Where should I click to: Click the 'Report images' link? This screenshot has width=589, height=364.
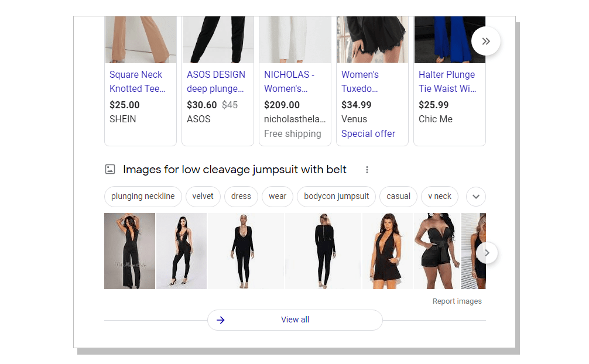coord(457,301)
